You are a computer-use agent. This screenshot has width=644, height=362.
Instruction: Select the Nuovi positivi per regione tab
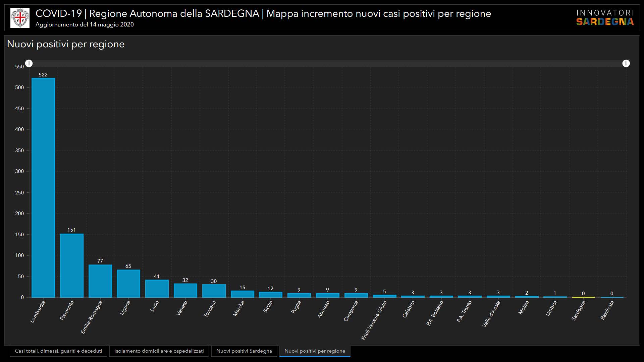pyautogui.click(x=315, y=351)
